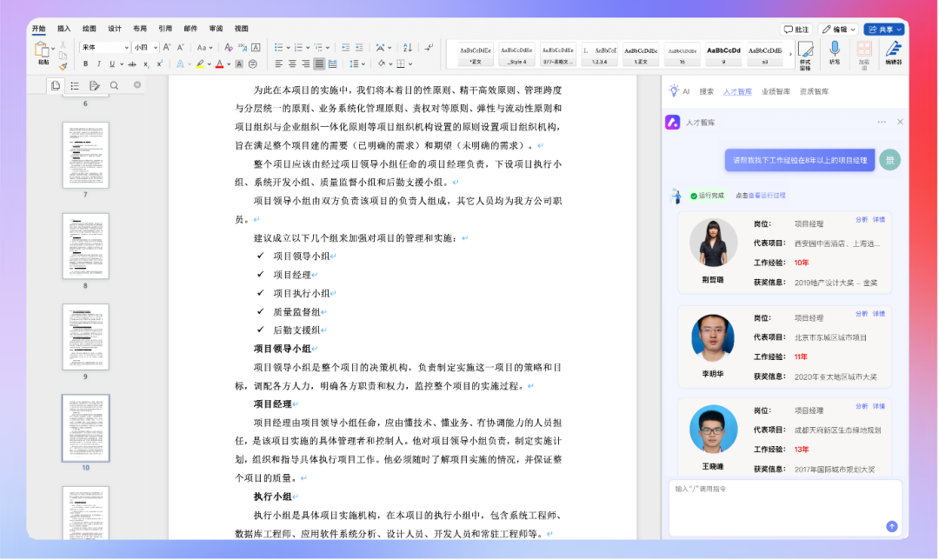939x560 pixels.
Task: Click the Decrease Indent icon
Action: point(345,47)
